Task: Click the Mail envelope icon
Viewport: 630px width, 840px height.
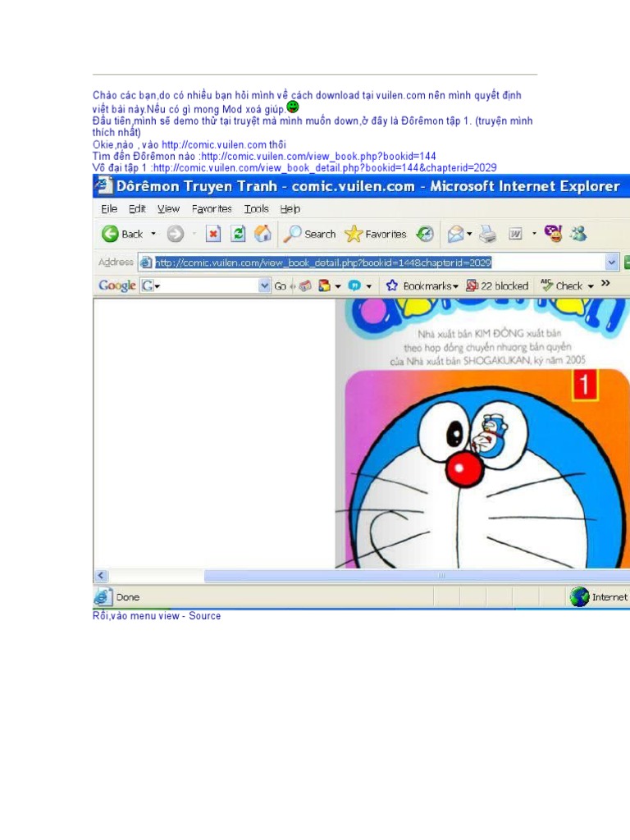Action: [455, 234]
